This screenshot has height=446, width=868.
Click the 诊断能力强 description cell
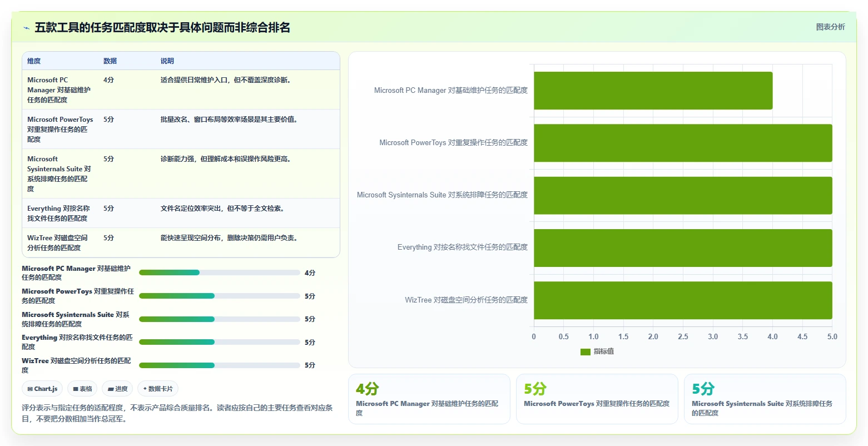click(226, 159)
